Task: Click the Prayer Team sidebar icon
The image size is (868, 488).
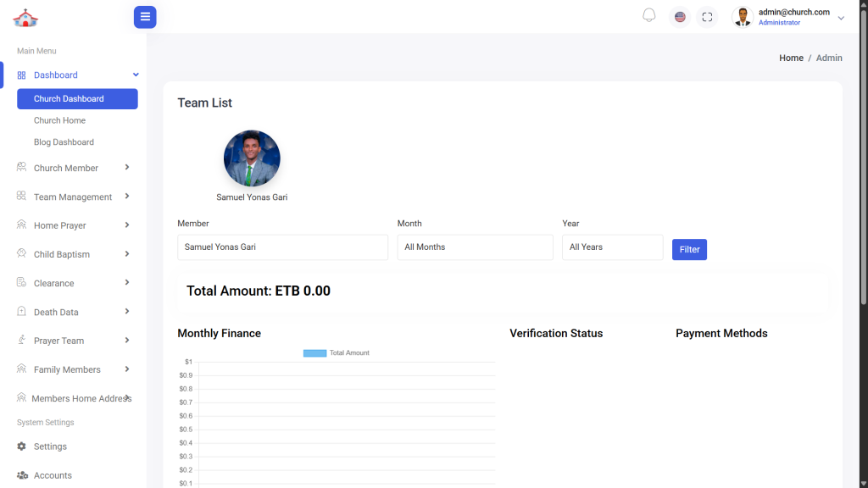Action: pos(22,341)
